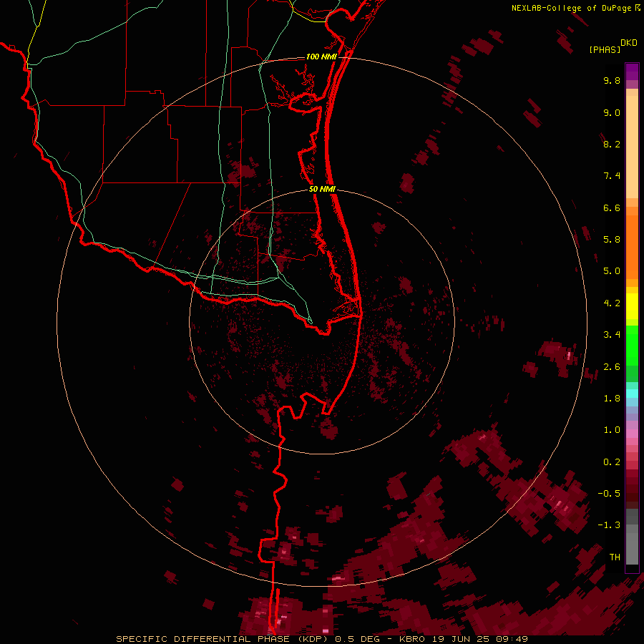Click the 9.8 value on legend
644x644 pixels.
pos(612,80)
